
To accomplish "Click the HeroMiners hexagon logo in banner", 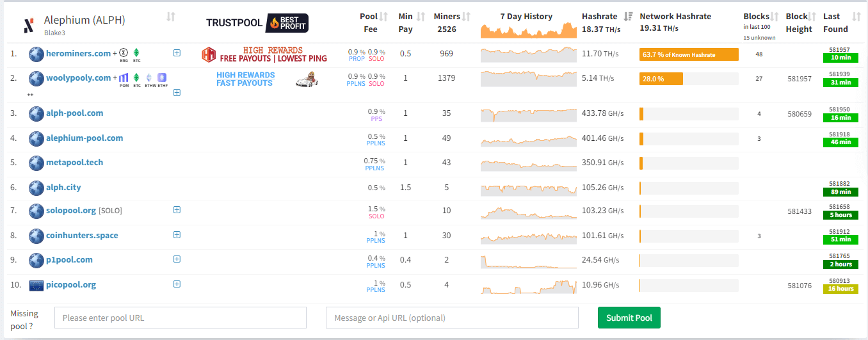I will [x=209, y=54].
